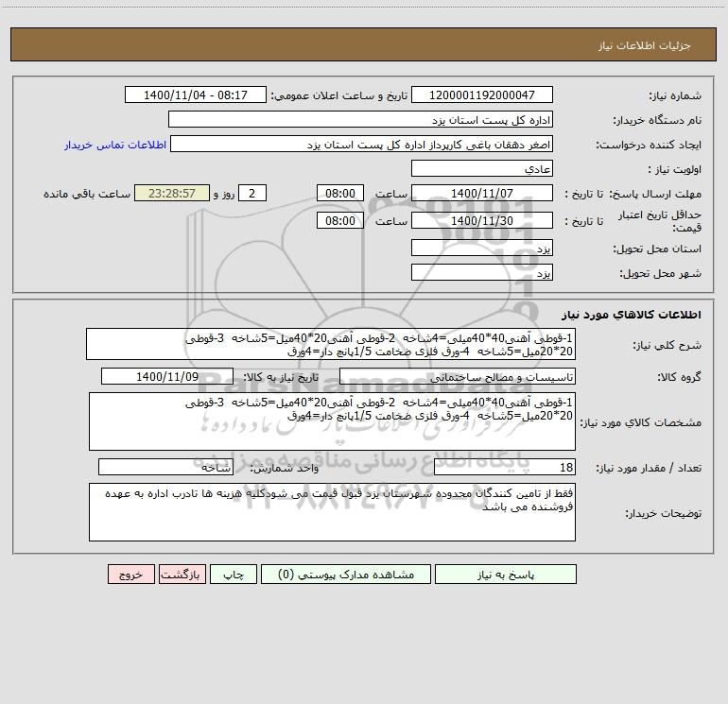Click the announcement date field 1400/11/04 - 08:17
This screenshot has width=728, height=704.
196,94
